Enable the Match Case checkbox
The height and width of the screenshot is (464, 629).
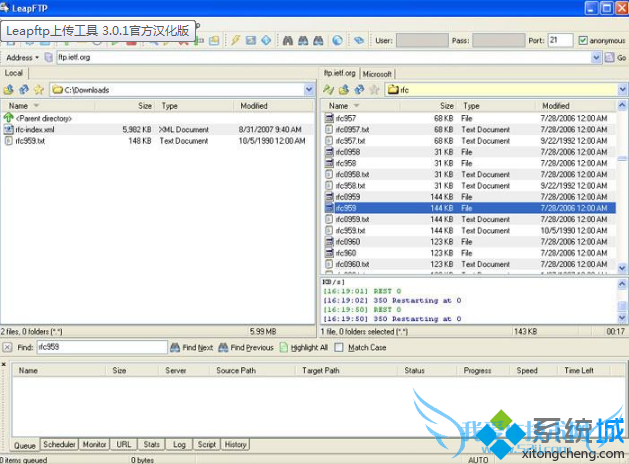(x=340, y=347)
